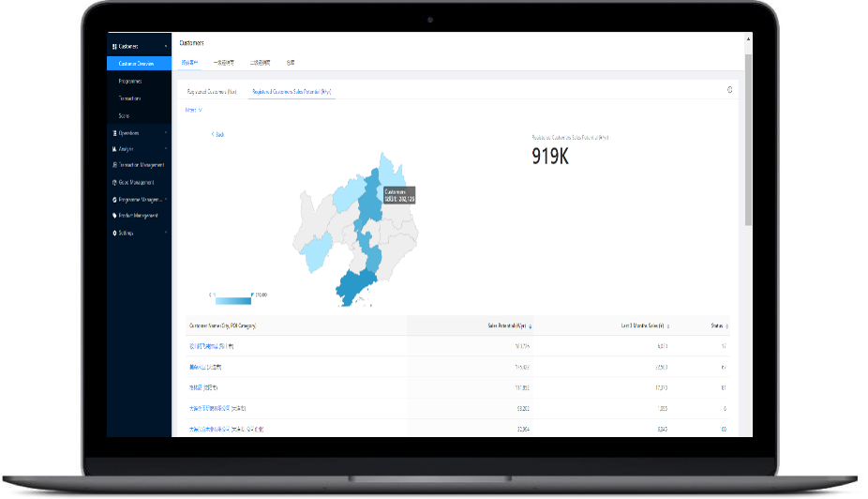Expand the Filters dropdown

point(193,110)
